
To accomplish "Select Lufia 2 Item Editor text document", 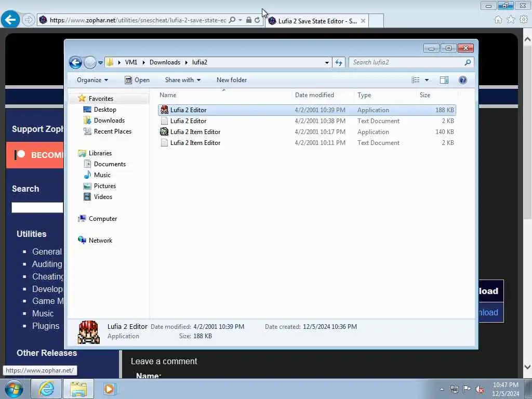I will point(307,143).
